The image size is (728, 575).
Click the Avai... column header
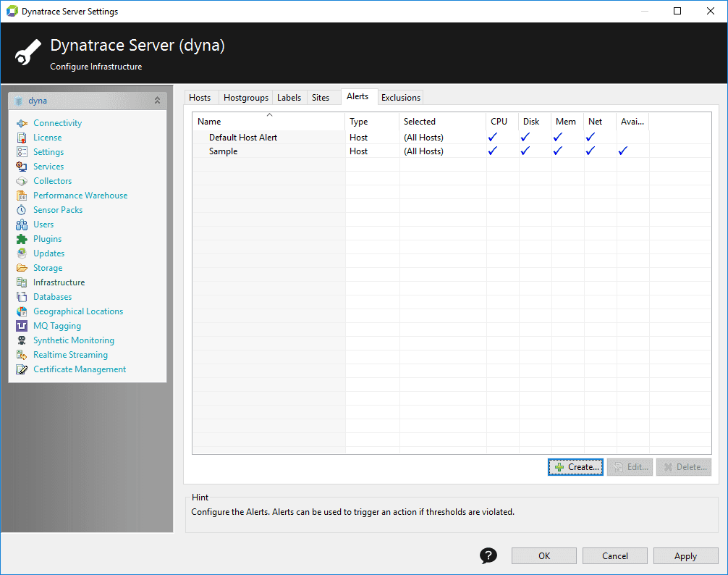(x=632, y=121)
